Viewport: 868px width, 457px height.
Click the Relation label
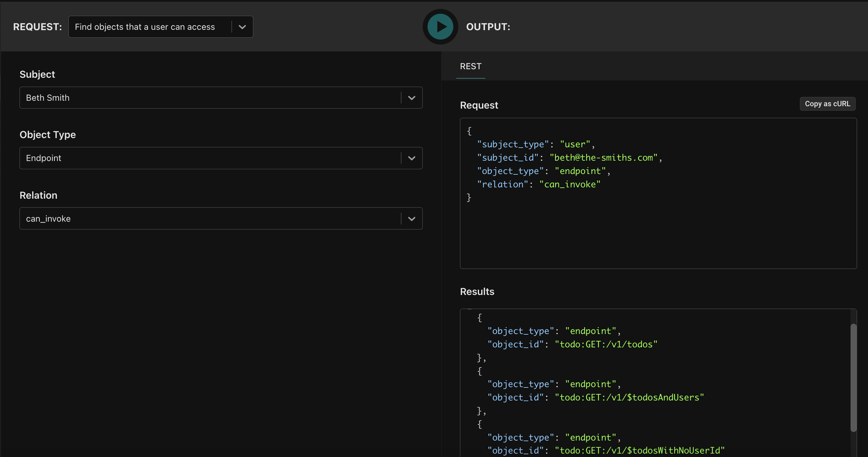tap(38, 195)
